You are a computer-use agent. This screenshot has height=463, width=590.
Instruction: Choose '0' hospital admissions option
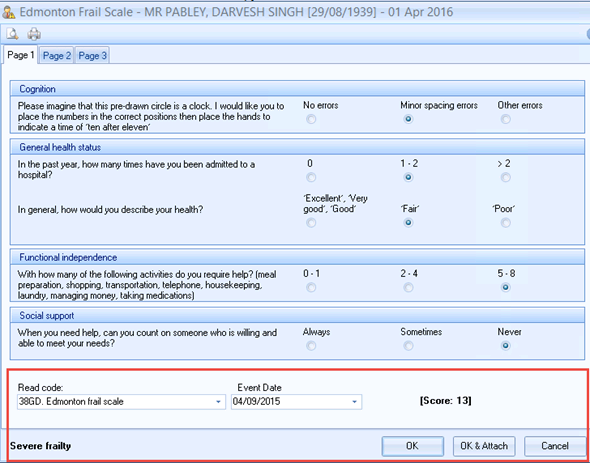point(311,177)
